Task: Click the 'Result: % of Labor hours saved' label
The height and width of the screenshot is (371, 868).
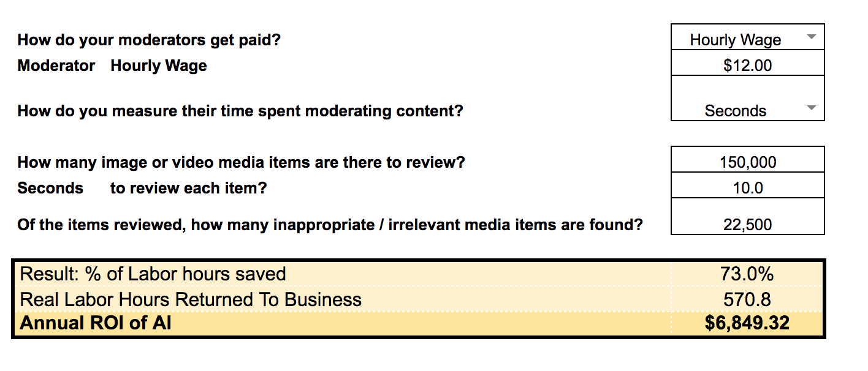Action: click(x=153, y=274)
